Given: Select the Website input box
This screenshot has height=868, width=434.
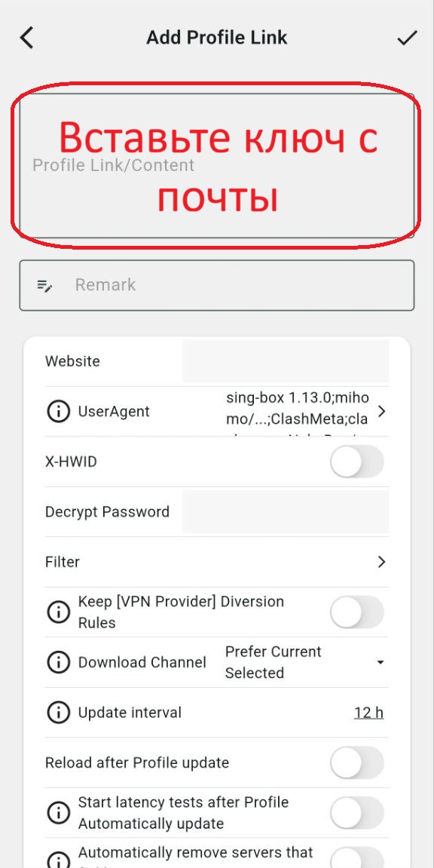Looking at the screenshot, I should tap(286, 361).
